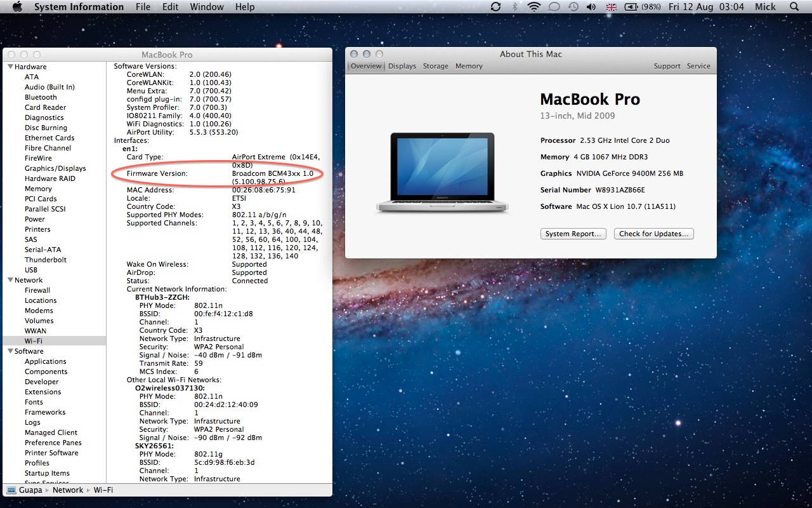812x508 pixels.
Task: Select Thunderbolt in the sidebar
Action: click(x=46, y=260)
